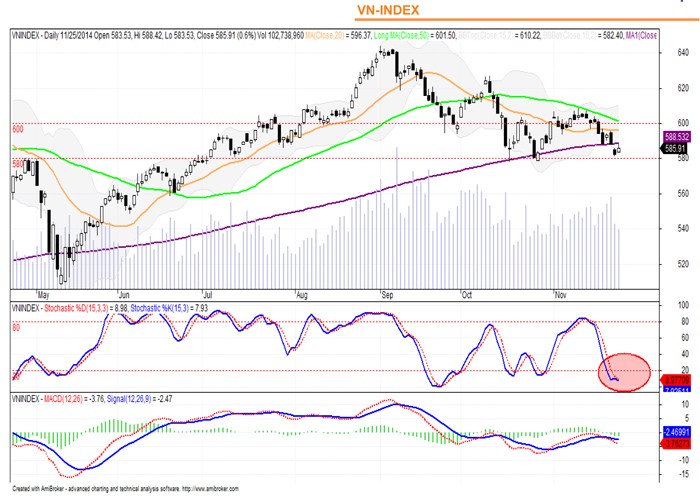The image size is (700, 498).
Task: Click the red 80 overbought level label
Action: tap(16, 326)
